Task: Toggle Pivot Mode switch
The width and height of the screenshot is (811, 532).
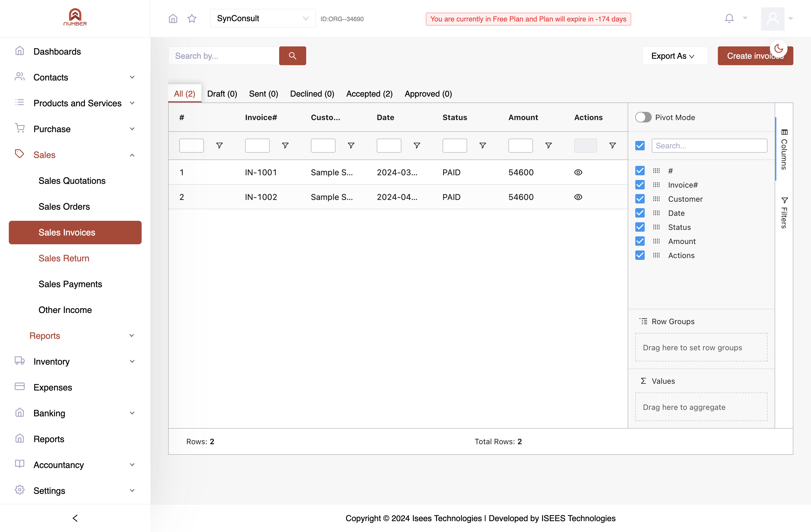Action: click(x=643, y=117)
